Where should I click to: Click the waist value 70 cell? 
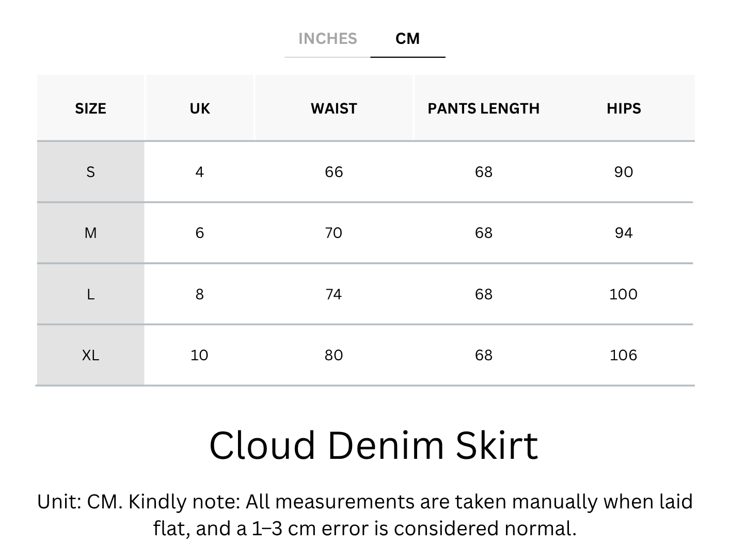[x=334, y=233]
